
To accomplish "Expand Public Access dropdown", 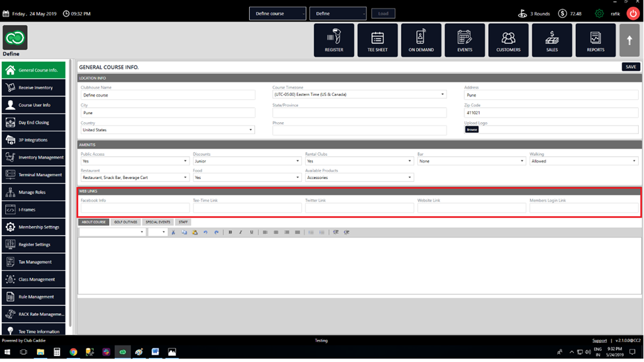I will pyautogui.click(x=135, y=161).
